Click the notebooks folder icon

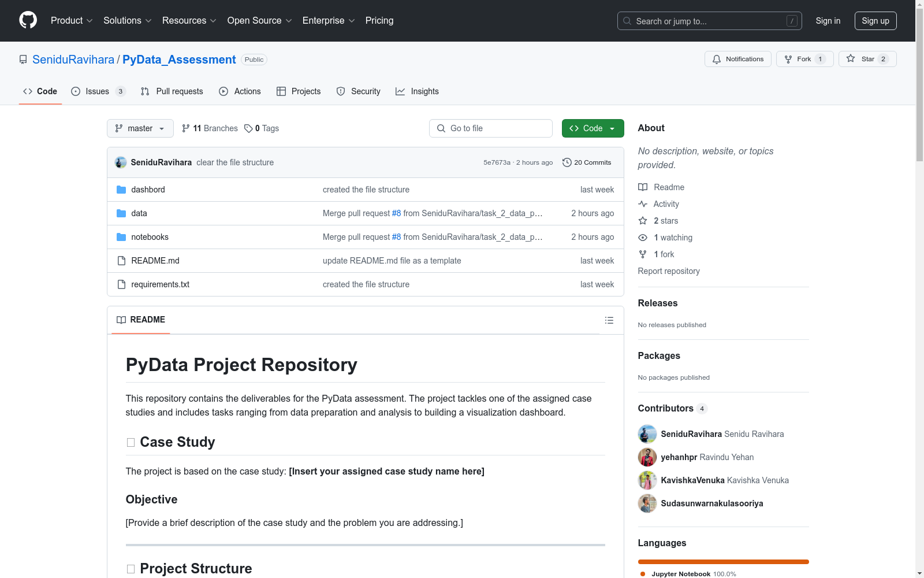click(x=121, y=237)
